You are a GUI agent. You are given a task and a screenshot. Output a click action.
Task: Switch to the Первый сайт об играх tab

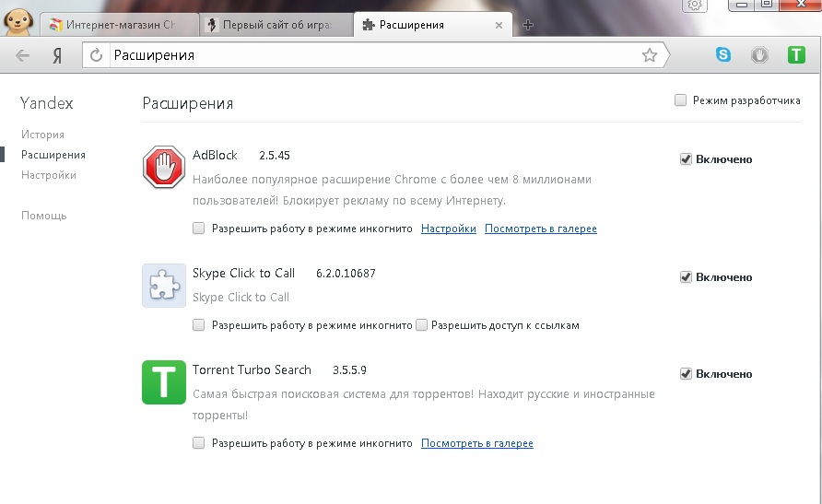pos(276,25)
